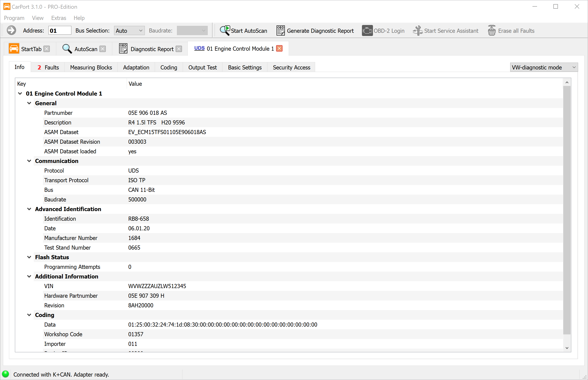Click the vertical scrollbar down arrow

(x=567, y=348)
